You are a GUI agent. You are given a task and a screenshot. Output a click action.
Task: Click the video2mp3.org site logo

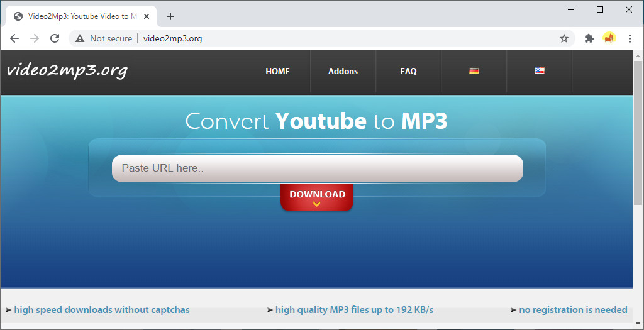point(67,71)
